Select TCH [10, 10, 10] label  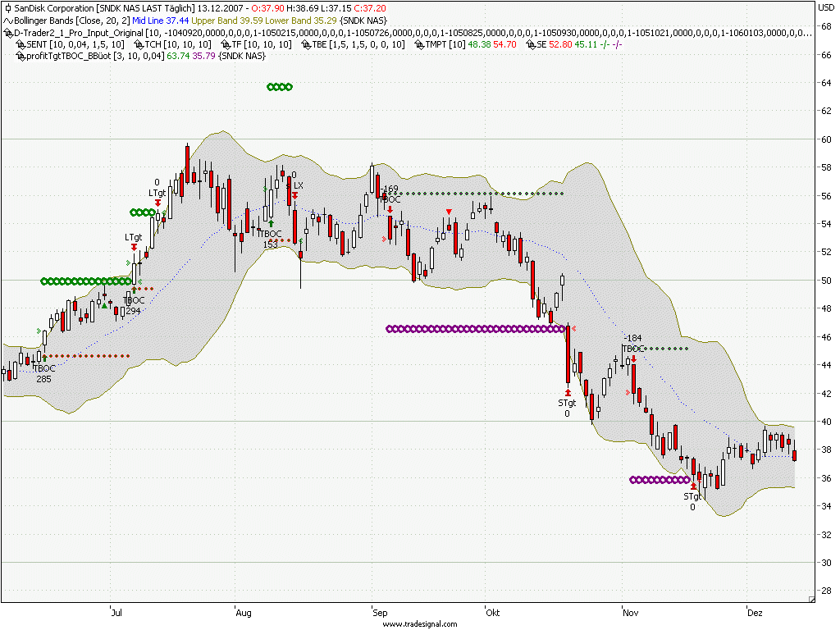pos(178,44)
